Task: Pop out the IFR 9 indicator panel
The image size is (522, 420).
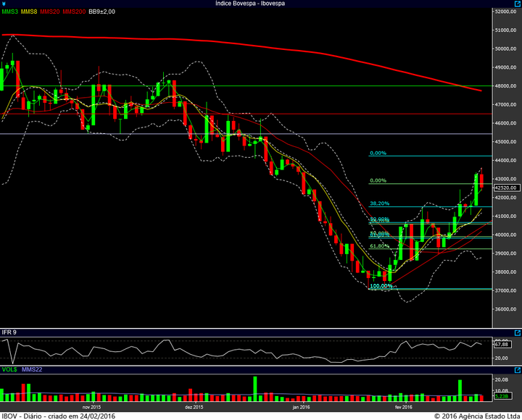Action: (x=518, y=332)
